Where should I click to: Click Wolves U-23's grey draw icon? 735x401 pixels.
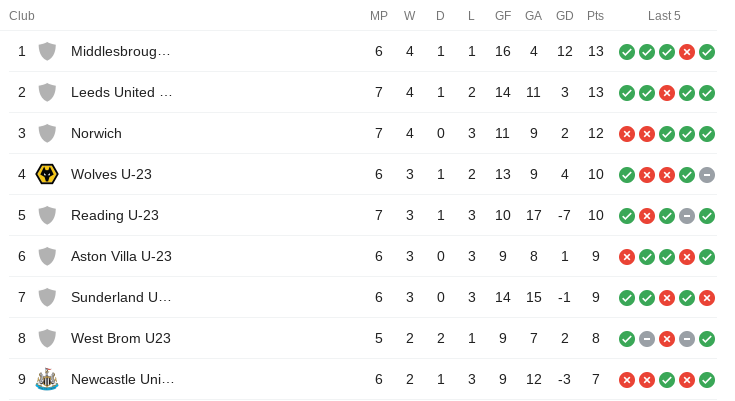point(707,175)
